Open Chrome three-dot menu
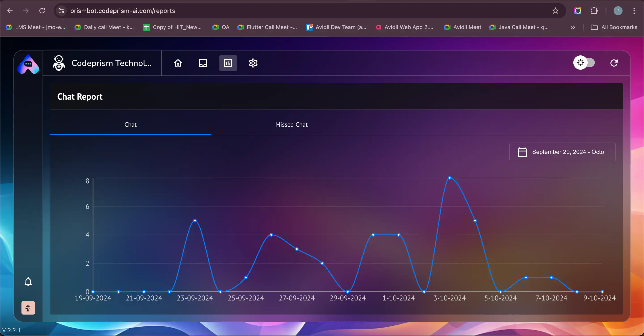 634,11
